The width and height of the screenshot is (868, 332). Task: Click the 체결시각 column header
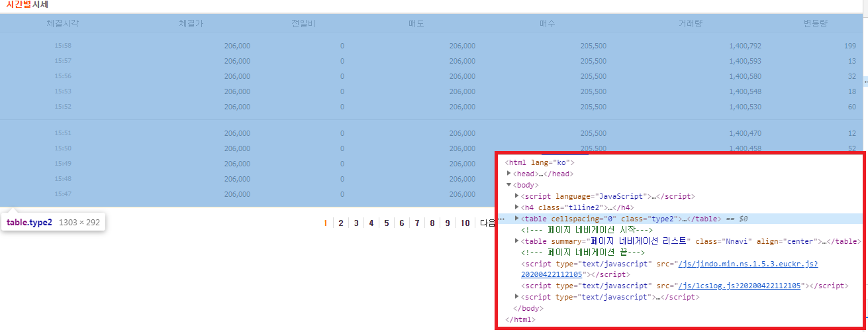click(63, 23)
